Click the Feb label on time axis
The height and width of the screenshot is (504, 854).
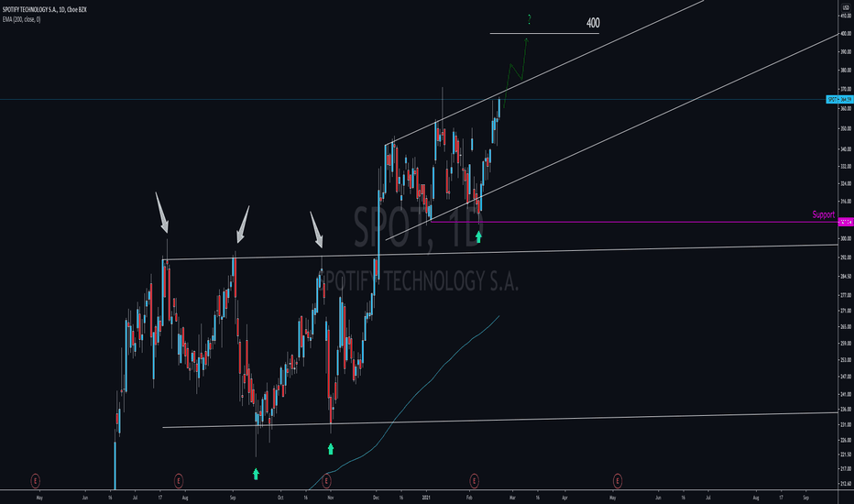point(469,498)
